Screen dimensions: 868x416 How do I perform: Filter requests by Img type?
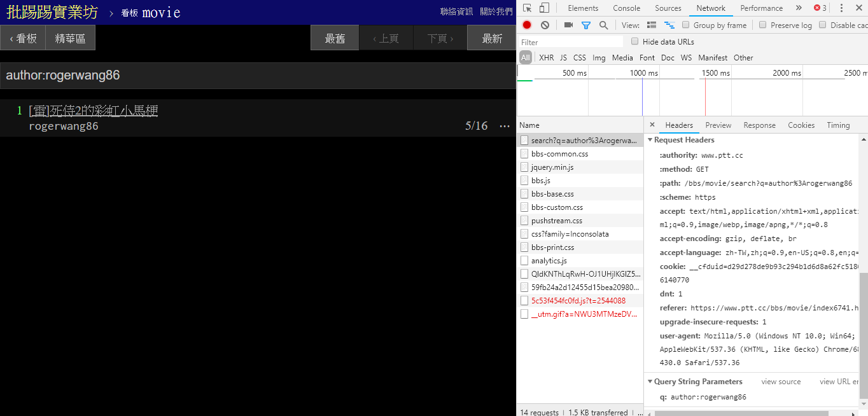(599, 58)
